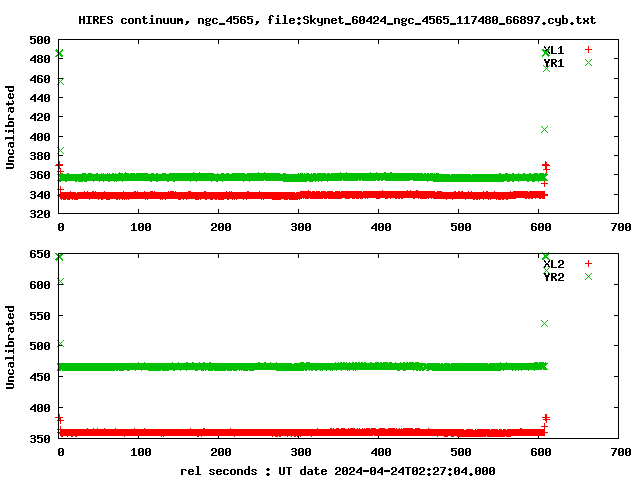Click the Uncalibrated axis label of upper plot

click(x=10, y=127)
